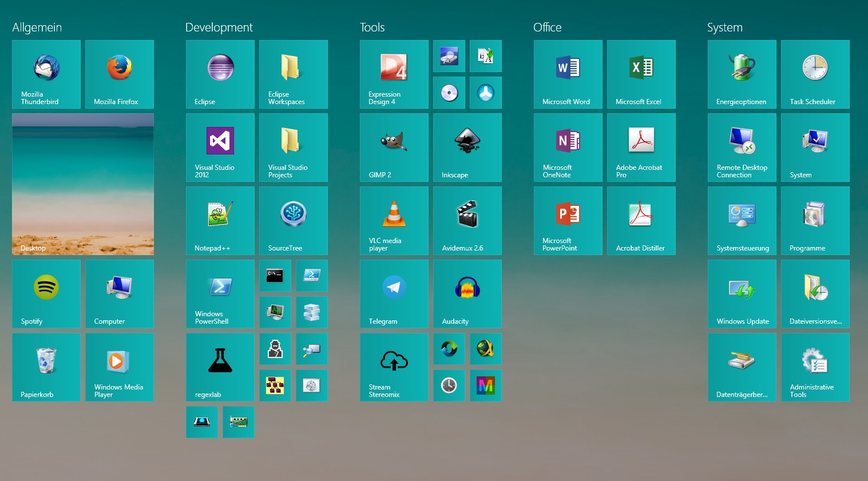Launch Notepad++

(220, 221)
